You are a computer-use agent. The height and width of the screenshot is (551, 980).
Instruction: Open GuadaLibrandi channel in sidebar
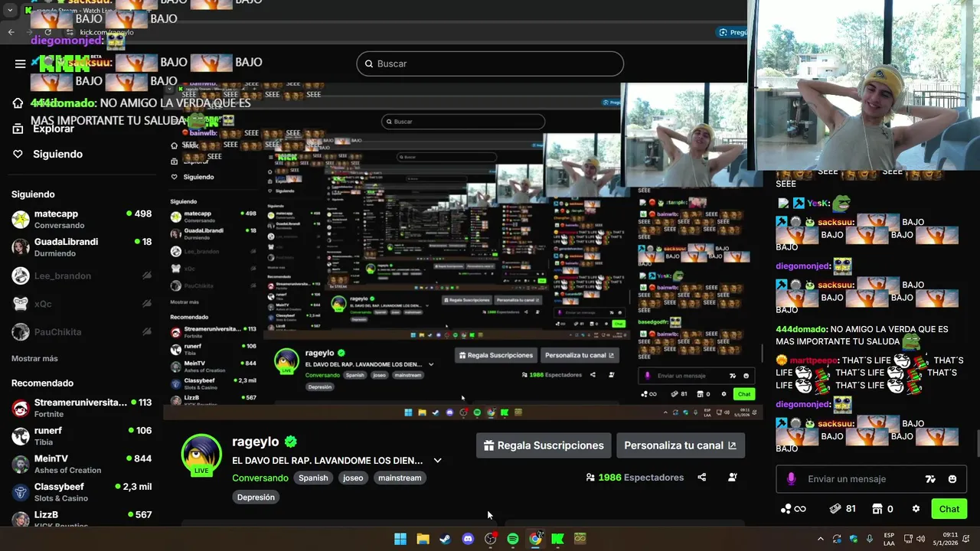coord(82,246)
